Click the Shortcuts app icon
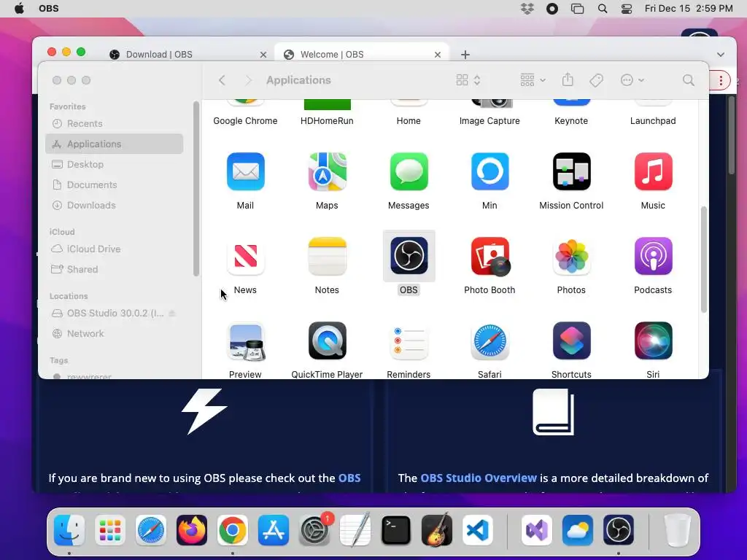This screenshot has height=560, width=747. click(571, 341)
